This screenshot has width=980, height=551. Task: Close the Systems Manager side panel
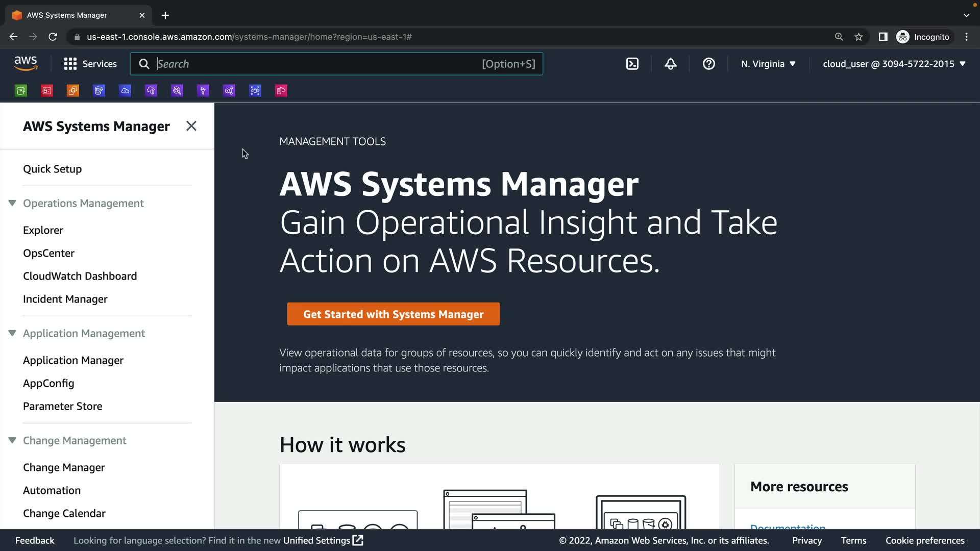191,126
